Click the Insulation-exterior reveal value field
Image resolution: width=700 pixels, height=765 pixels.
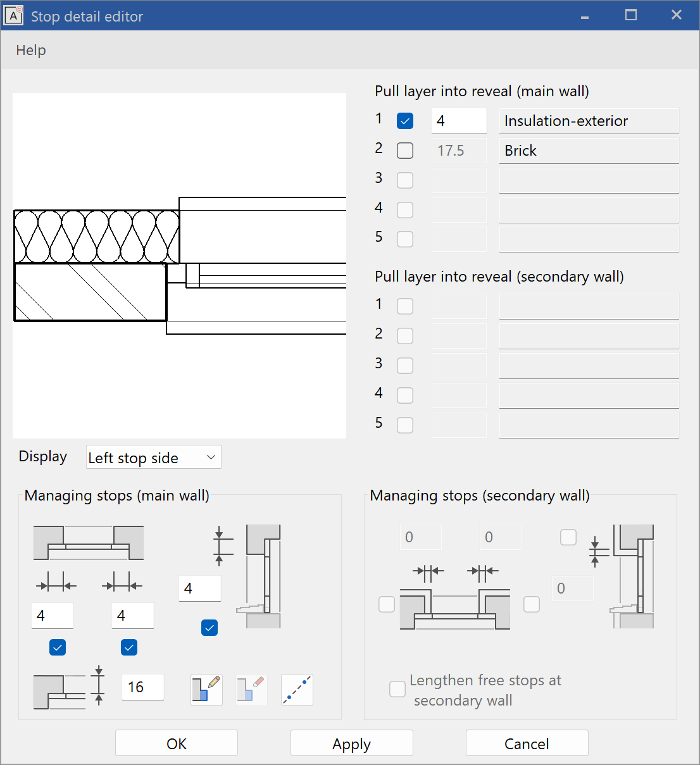459,121
